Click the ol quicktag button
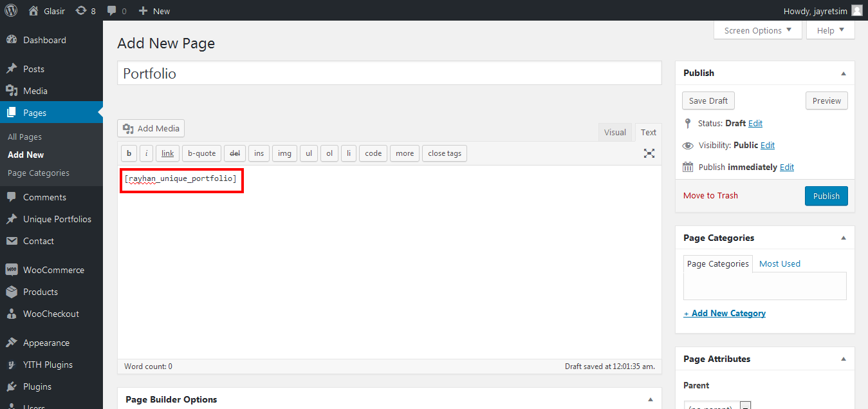This screenshot has width=868, height=409. [329, 153]
